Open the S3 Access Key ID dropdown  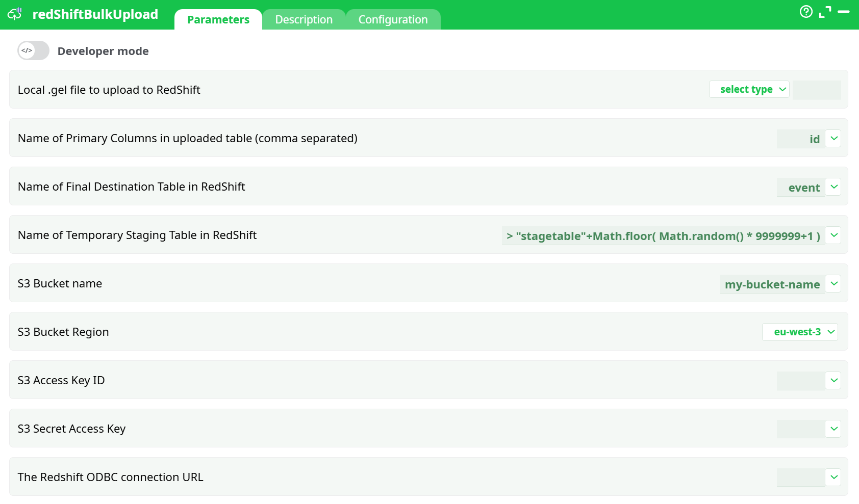[833, 380]
